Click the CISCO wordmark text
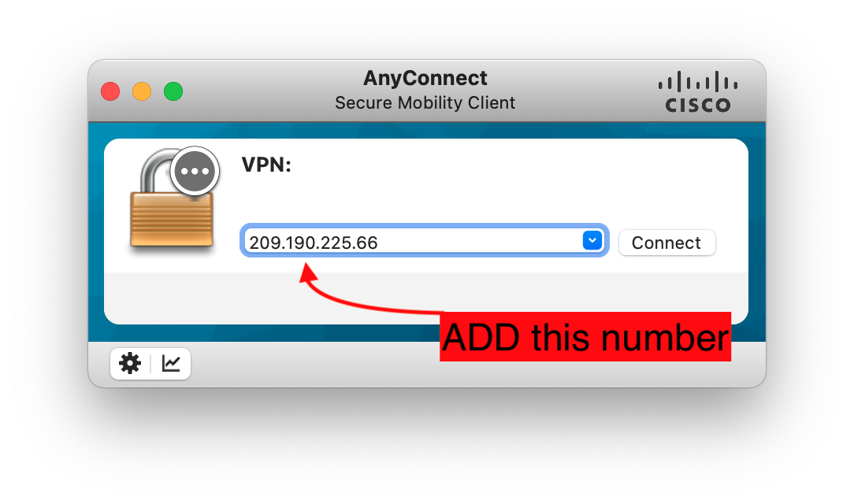The height and width of the screenshot is (504, 854). 698,105
